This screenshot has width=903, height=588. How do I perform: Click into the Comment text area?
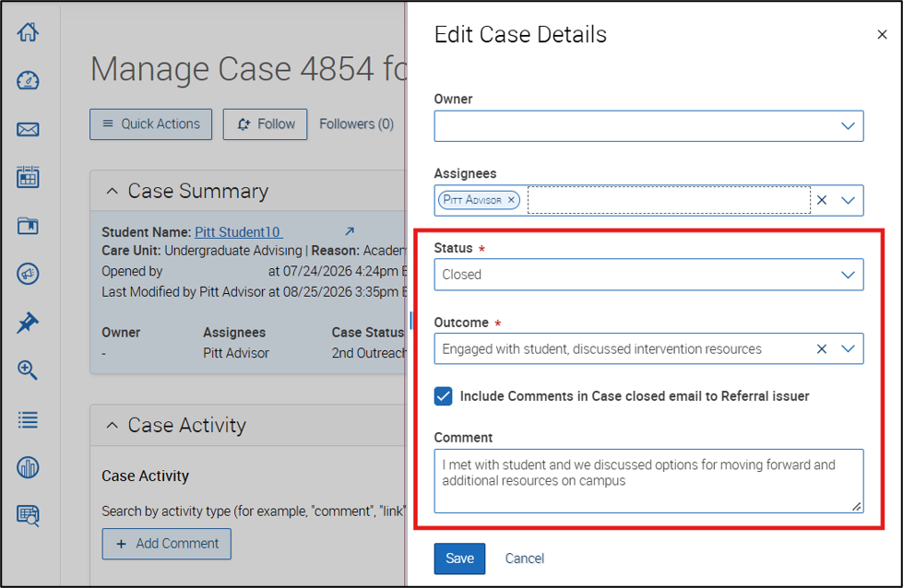[x=648, y=481]
